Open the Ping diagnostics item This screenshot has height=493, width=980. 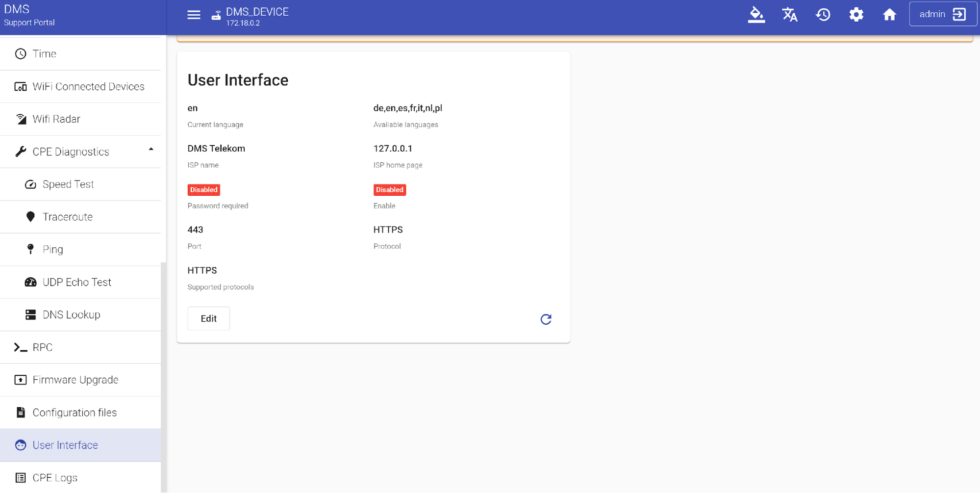click(52, 250)
